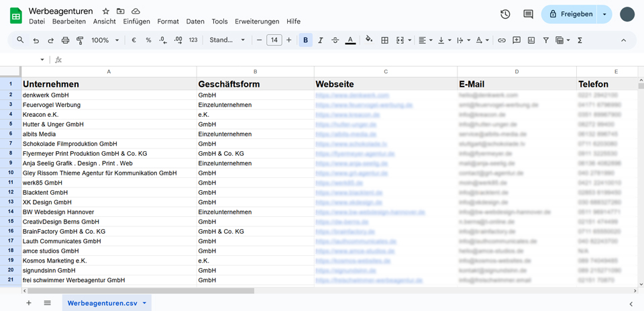Open the Einfügen menu

coord(136,21)
